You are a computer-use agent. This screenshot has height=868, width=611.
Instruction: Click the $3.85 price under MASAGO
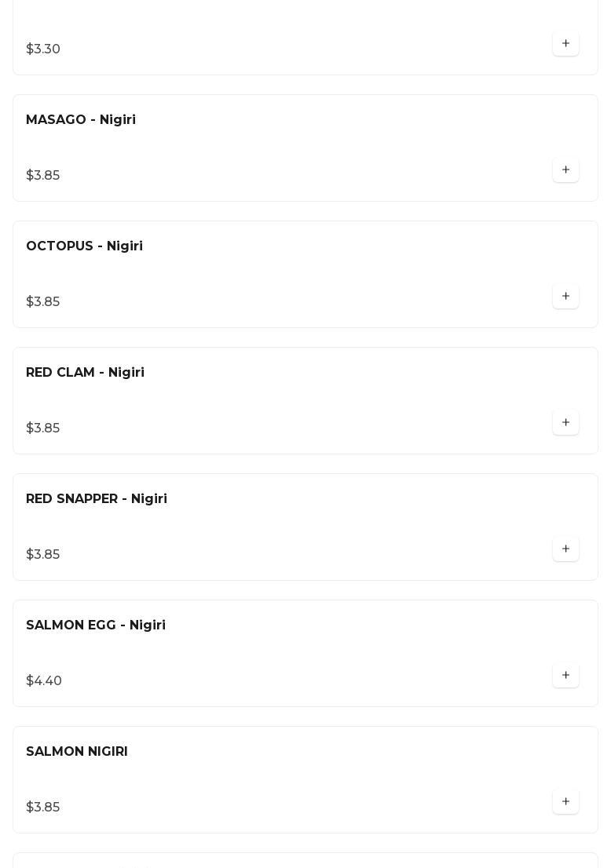(x=43, y=176)
